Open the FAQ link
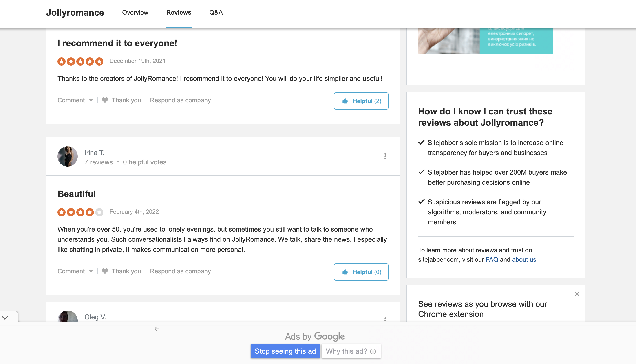Image resolution: width=636 pixels, height=364 pixels. (491, 259)
